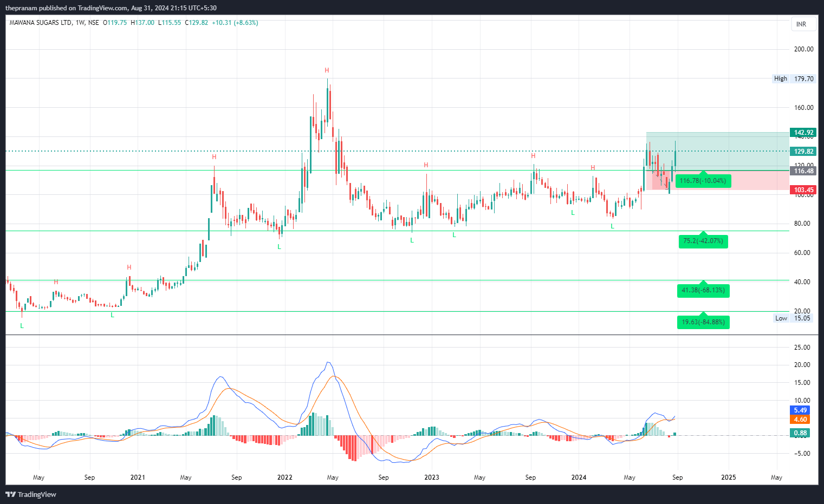Screen dimensions: 824x504
Task: Click the Low 15.05 price marker
Action: (x=794, y=318)
